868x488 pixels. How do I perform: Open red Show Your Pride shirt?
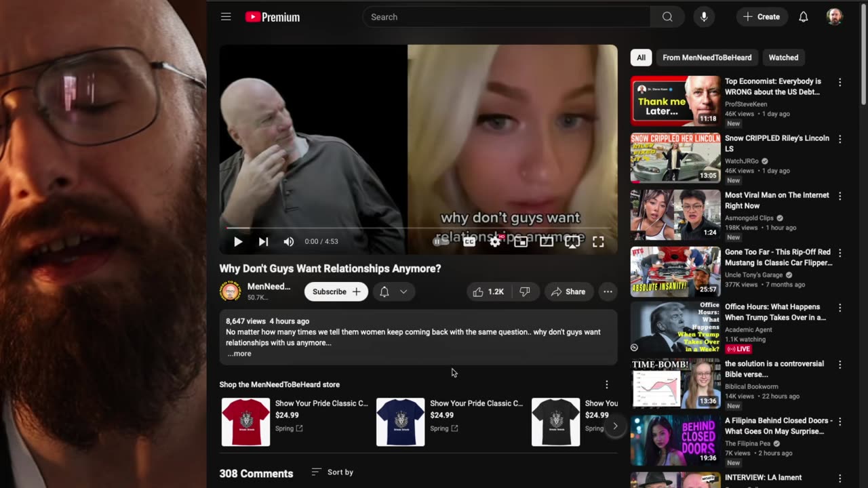(x=245, y=422)
